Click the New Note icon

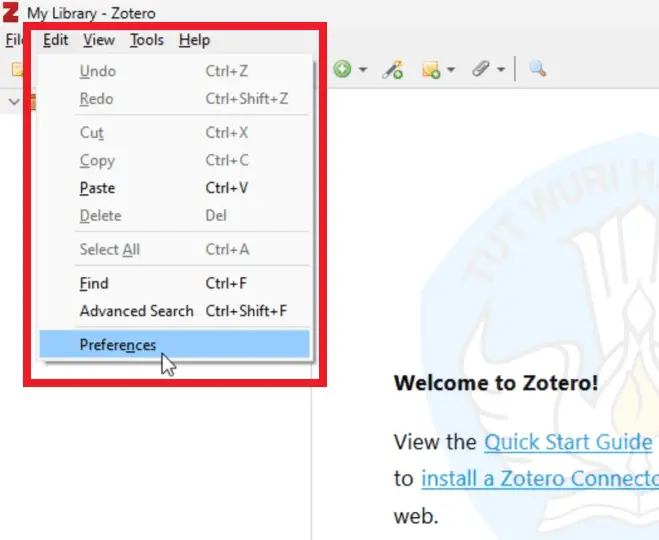click(431, 69)
